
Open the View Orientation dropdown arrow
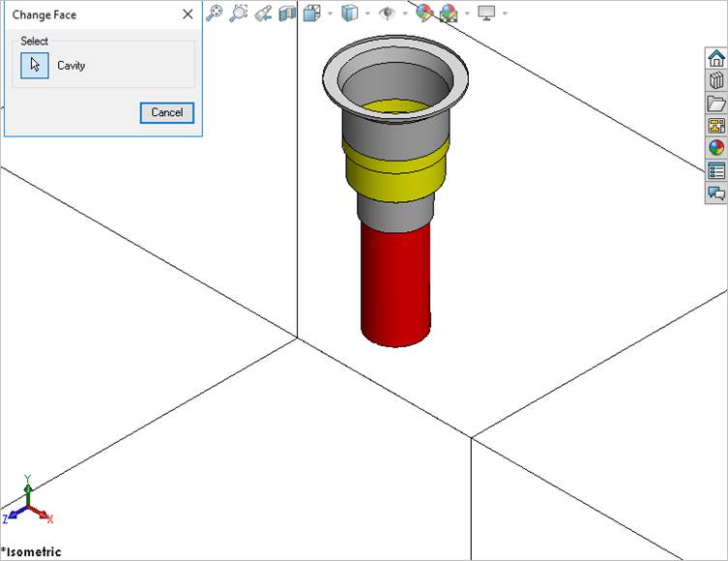(x=330, y=13)
